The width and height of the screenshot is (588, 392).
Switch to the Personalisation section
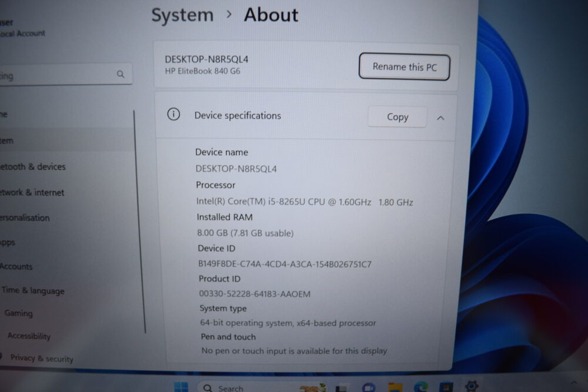click(25, 217)
